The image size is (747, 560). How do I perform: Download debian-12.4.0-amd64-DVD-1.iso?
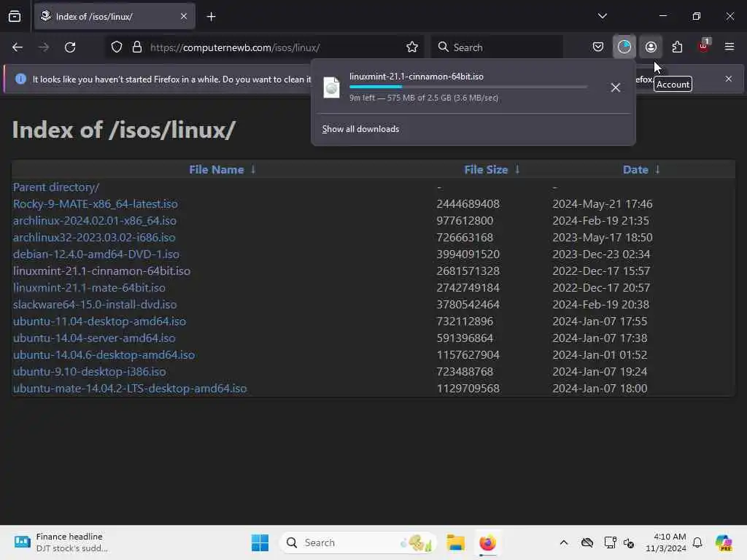tap(96, 254)
